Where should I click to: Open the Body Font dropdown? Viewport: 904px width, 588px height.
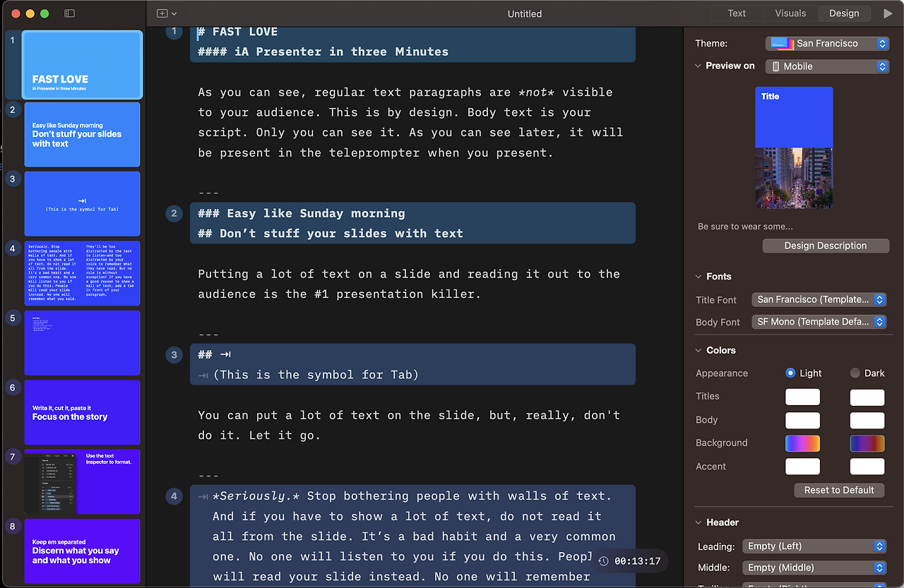pyautogui.click(x=819, y=322)
